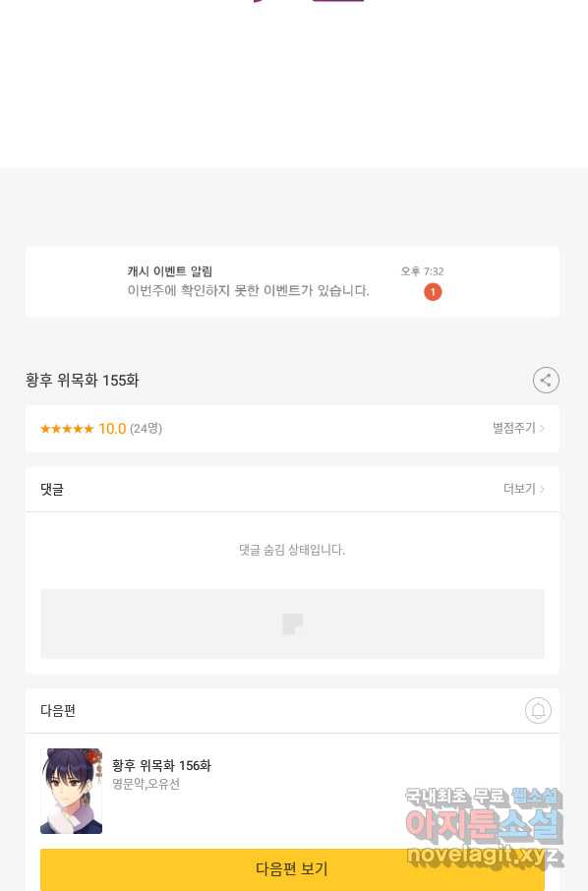Click the grey comment input area

pyautogui.click(x=292, y=624)
